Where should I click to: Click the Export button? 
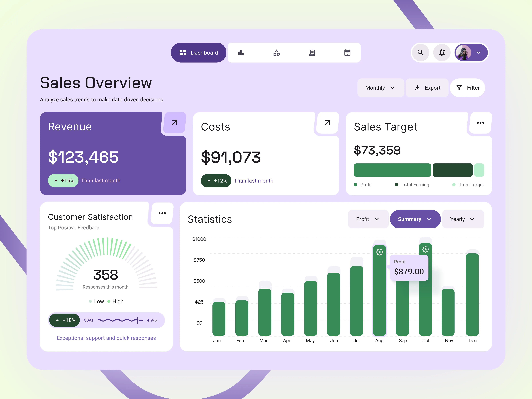coord(427,88)
